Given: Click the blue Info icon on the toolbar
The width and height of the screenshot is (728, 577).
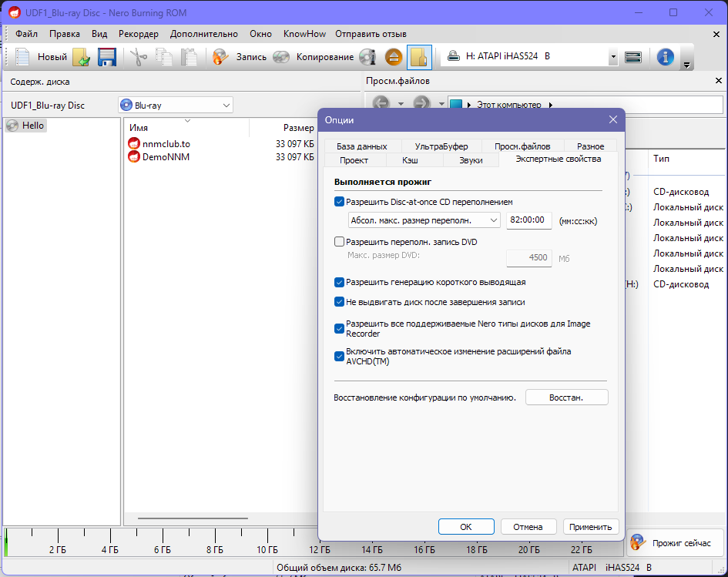Looking at the screenshot, I should pos(664,56).
